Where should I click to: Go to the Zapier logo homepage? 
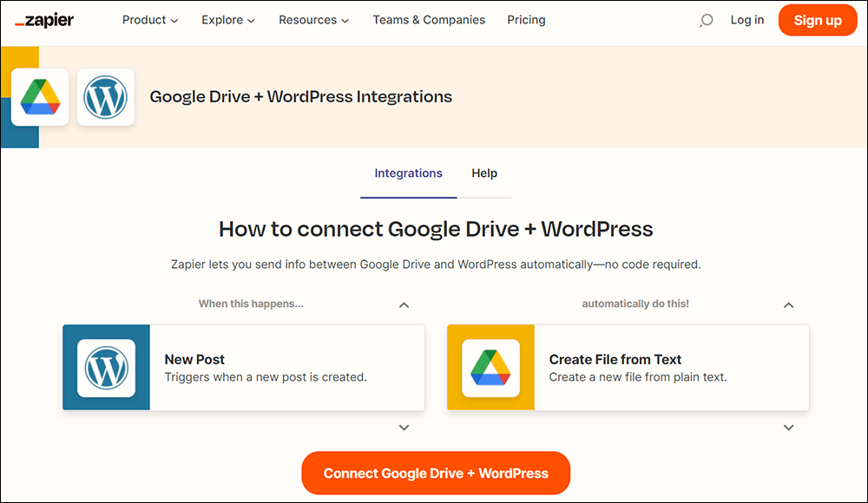tap(44, 21)
